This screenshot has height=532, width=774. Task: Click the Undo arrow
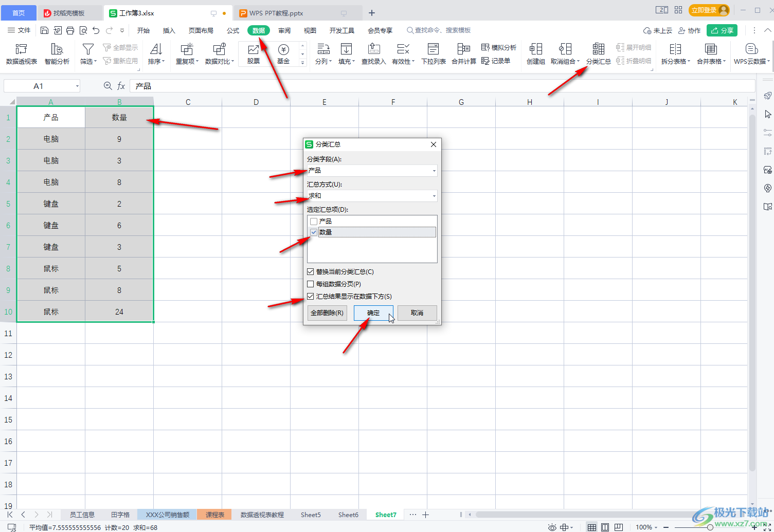point(96,30)
